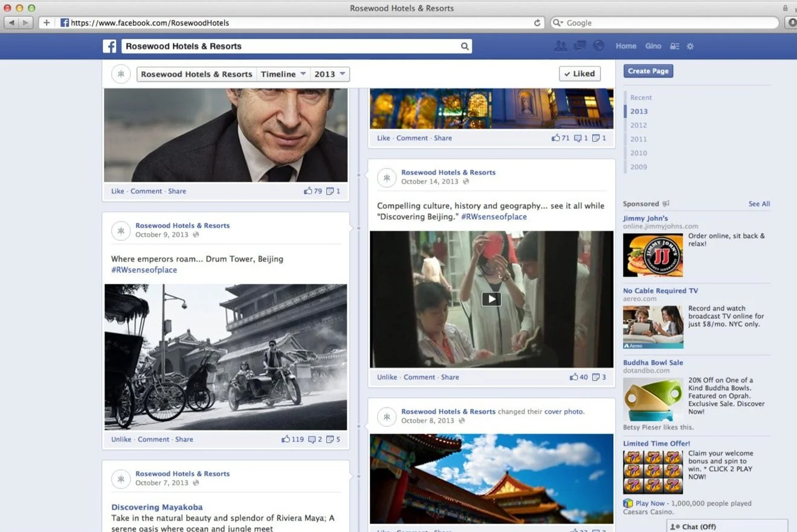Open #RWsenseofplace hashtag in Drum Tower post
The image size is (797, 532).
pos(144,270)
